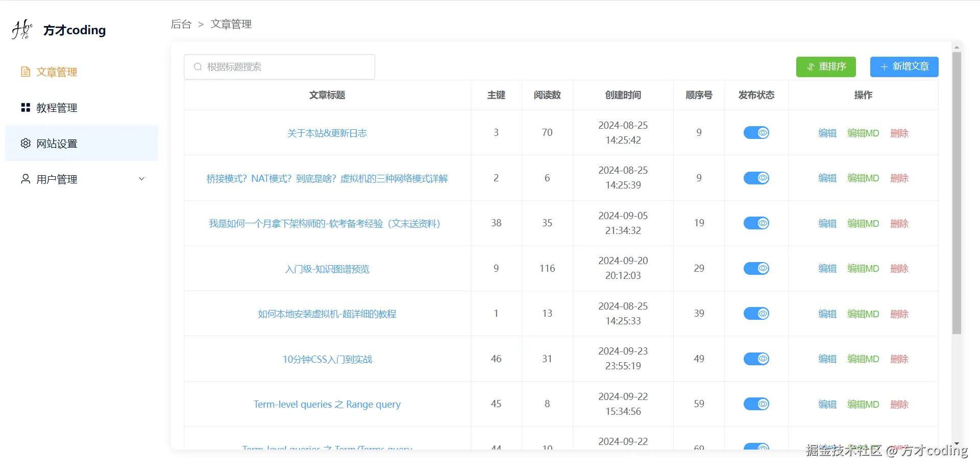Click 编辑 for 关于本站&更新日志

pyautogui.click(x=827, y=133)
